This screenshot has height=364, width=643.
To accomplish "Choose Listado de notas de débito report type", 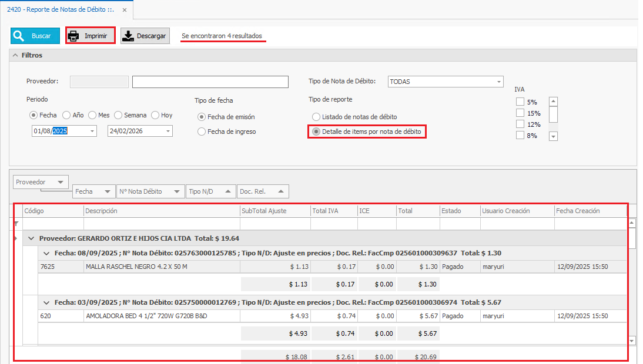I will [317, 117].
